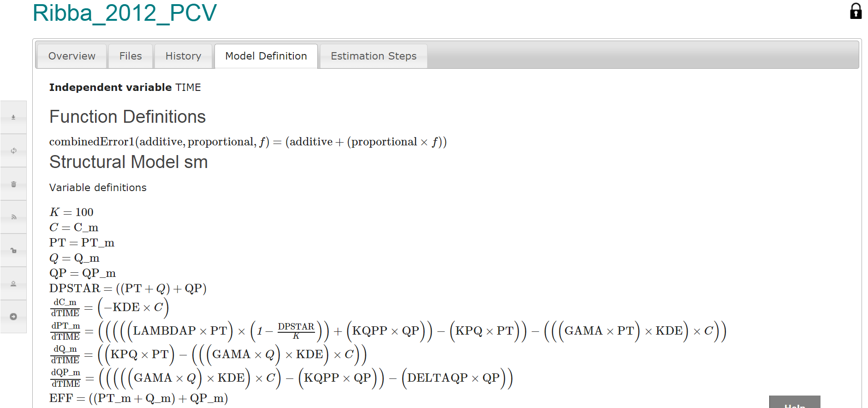Go to the Estimation Steps tab
Viewport: 868px width, 408px height.
point(374,56)
